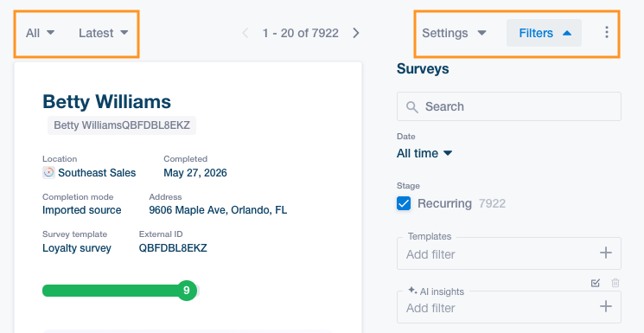644x333 pixels.
Task: Click the Surveys panel heading
Action: (x=423, y=68)
